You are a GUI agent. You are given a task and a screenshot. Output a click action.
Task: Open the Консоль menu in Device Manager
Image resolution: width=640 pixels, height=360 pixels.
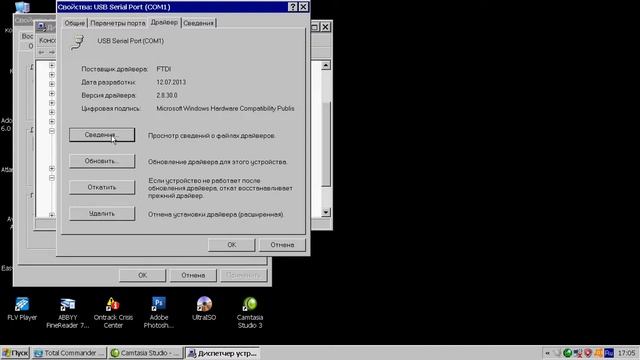(x=47, y=40)
